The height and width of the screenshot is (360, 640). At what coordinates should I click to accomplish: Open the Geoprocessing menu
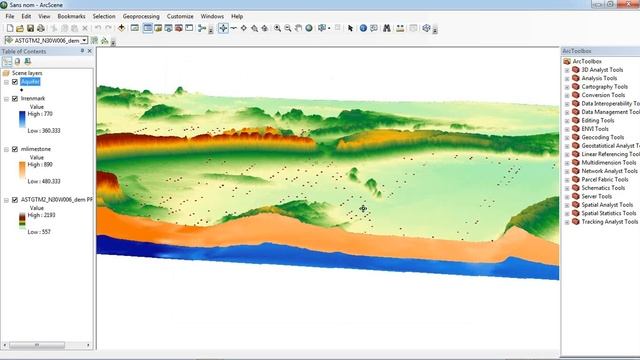coord(141,16)
